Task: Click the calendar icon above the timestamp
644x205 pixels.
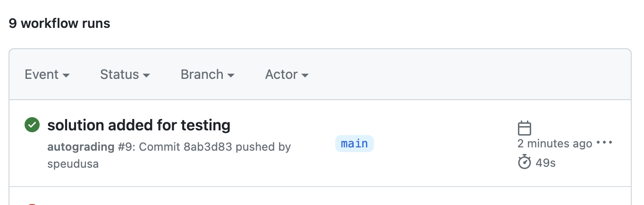Action: click(525, 128)
